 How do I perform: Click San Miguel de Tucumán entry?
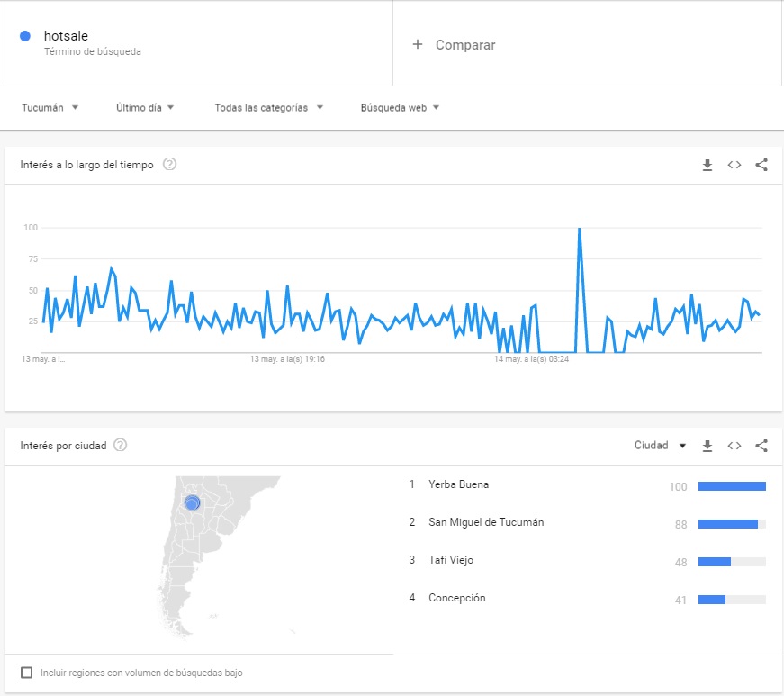[x=486, y=522]
